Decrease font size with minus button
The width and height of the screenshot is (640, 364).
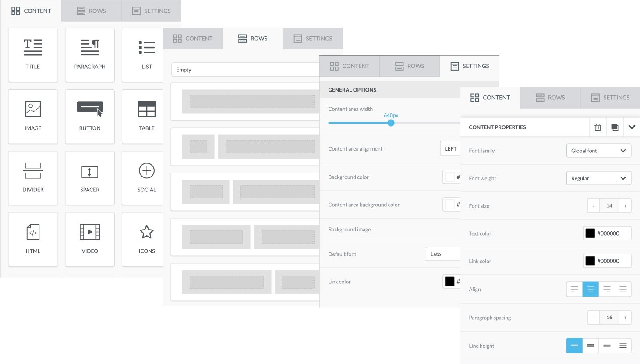(x=594, y=206)
